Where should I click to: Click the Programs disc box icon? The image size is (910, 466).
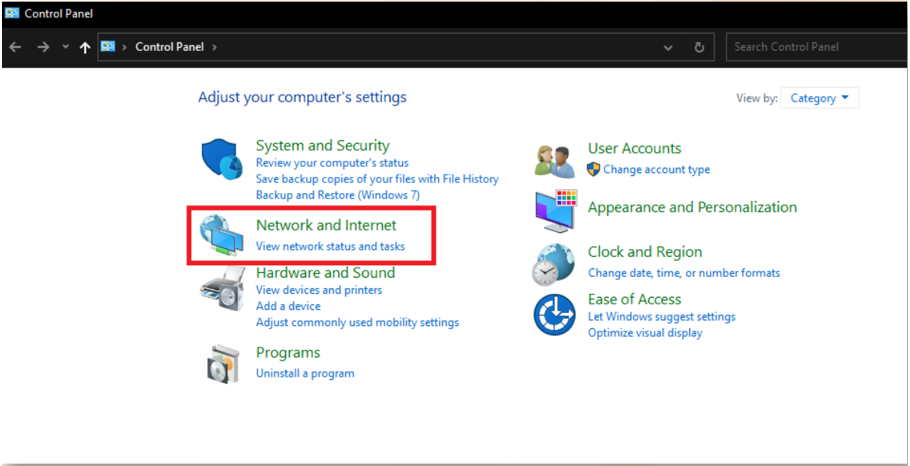click(223, 363)
